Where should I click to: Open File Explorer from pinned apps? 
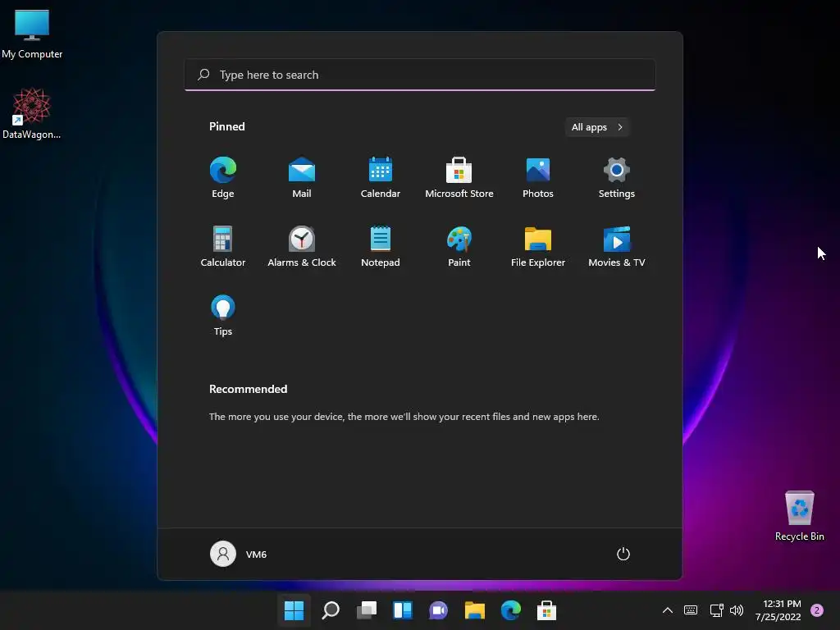538,246
